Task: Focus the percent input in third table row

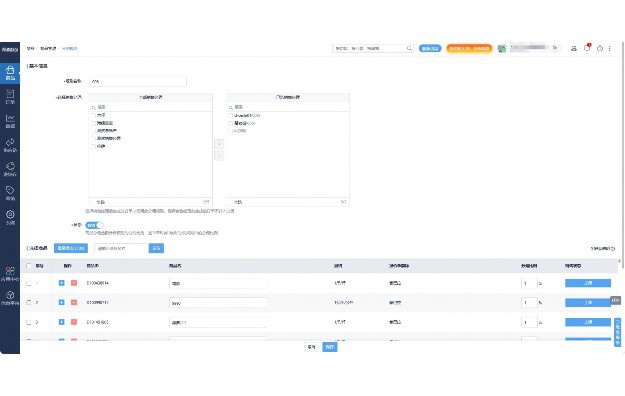Action: coord(529,322)
